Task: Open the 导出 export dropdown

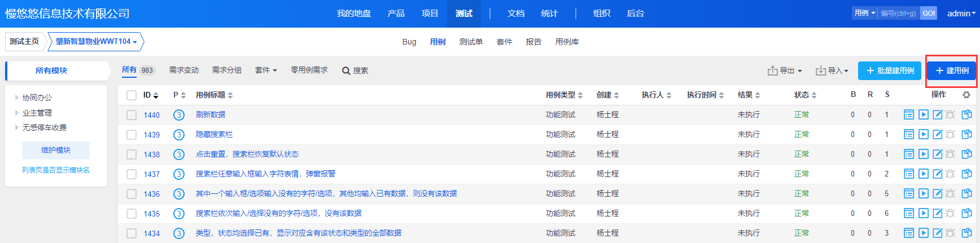Action: click(x=785, y=70)
